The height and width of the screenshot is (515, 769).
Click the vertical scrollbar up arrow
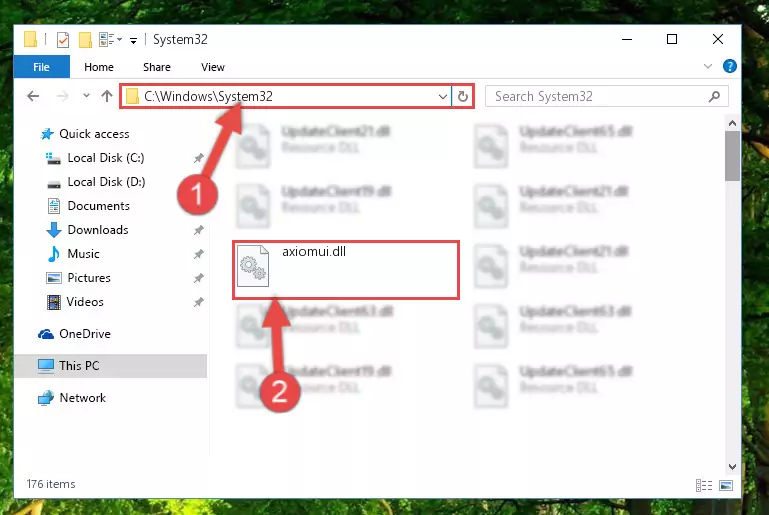[732, 123]
